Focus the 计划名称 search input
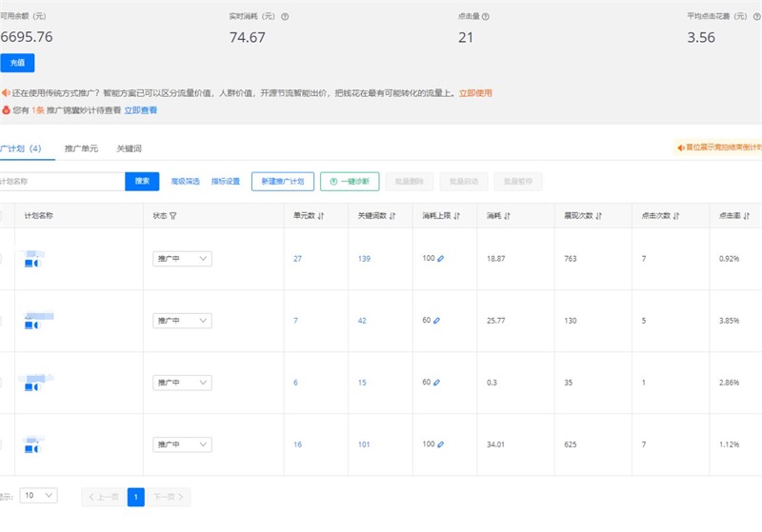 62,181
